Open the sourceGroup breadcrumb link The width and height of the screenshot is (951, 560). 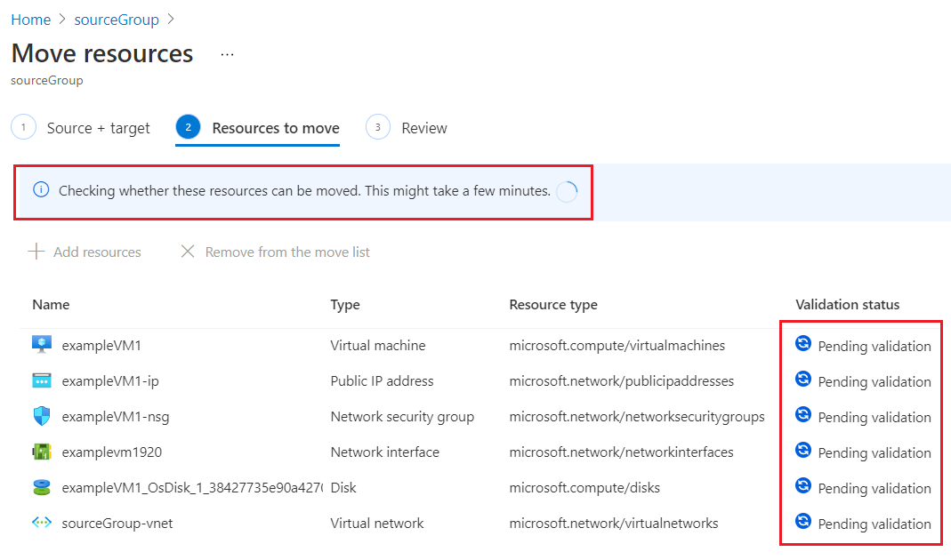(x=117, y=19)
